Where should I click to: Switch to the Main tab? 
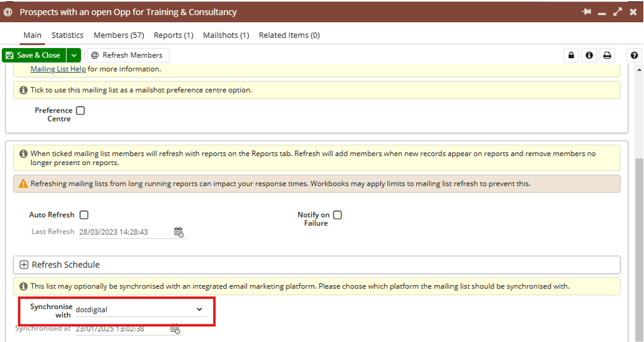[32, 35]
